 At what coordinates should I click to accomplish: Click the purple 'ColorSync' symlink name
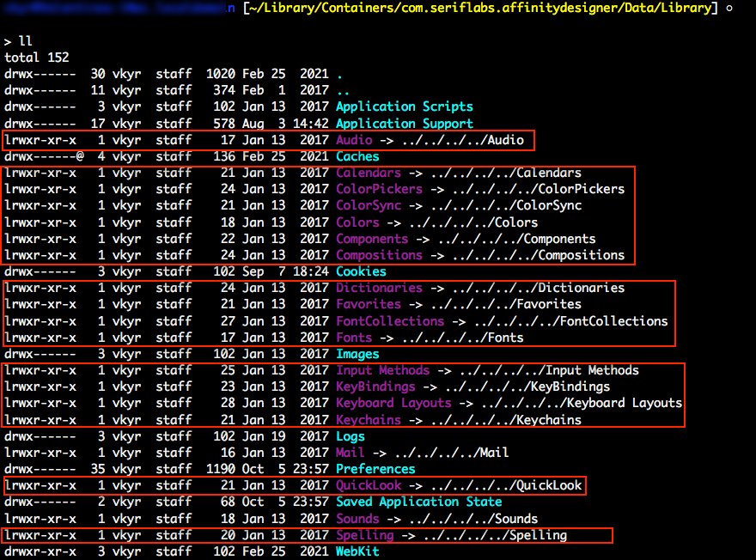click(x=369, y=205)
